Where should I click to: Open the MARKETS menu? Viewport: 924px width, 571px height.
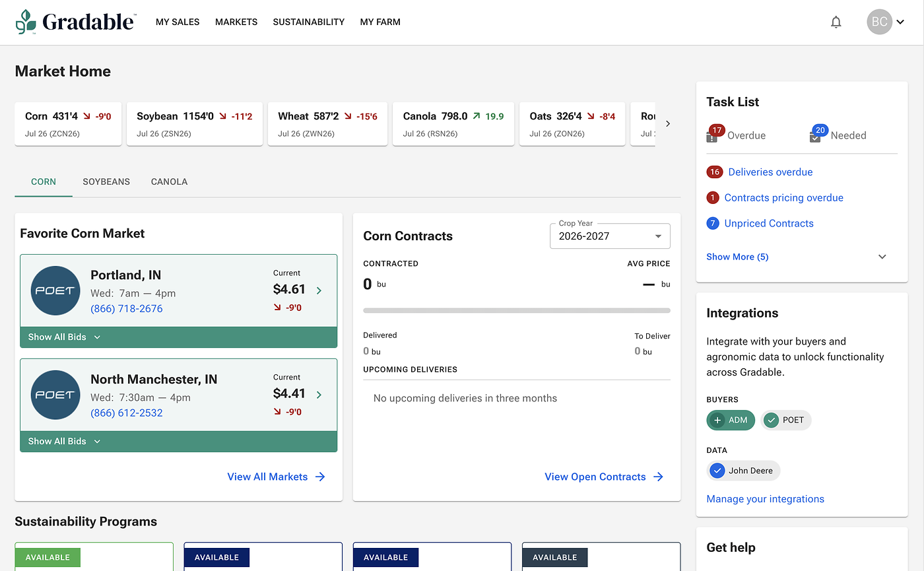[236, 22]
